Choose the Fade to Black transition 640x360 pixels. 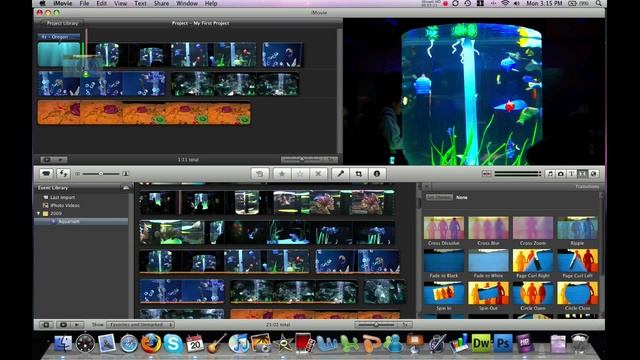coord(444,264)
